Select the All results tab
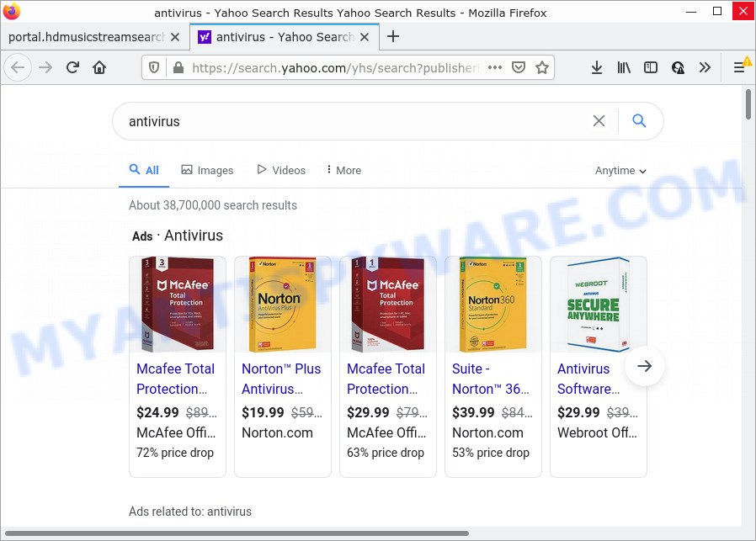 point(144,170)
